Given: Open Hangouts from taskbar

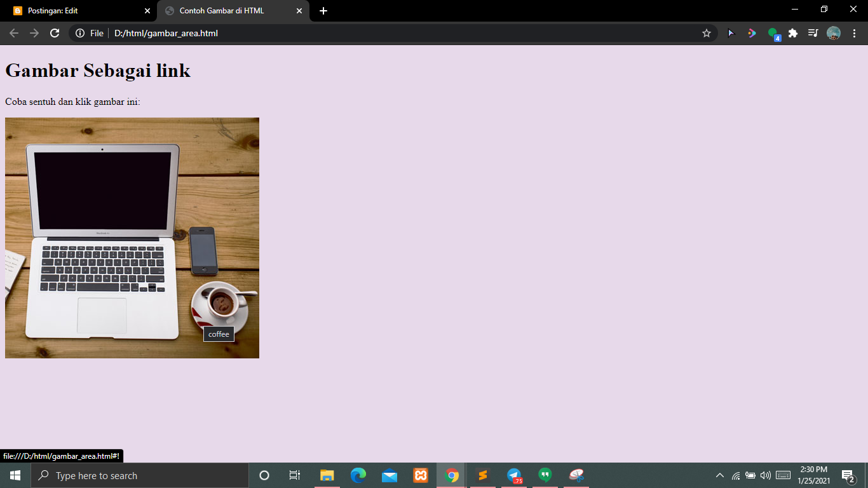Looking at the screenshot, I should 545,475.
